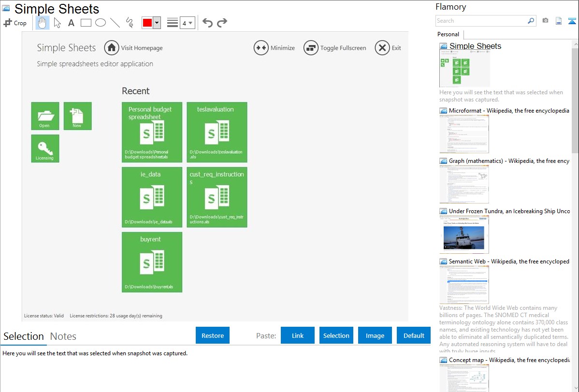Select the freehand scribble tool

(130, 23)
